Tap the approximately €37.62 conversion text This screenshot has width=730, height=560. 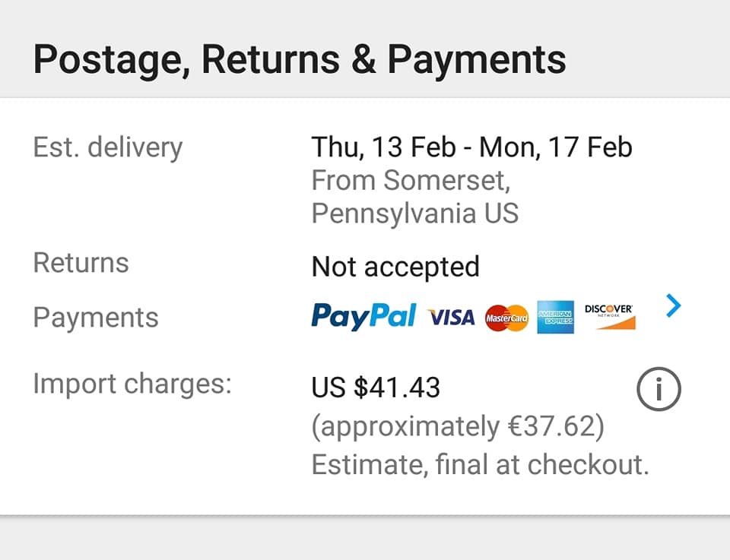[458, 427]
